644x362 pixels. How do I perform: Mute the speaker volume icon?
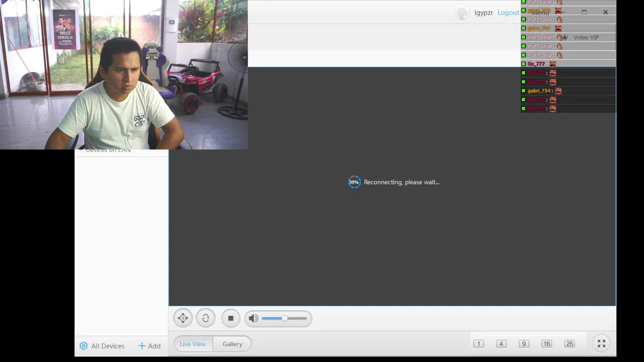(x=253, y=318)
